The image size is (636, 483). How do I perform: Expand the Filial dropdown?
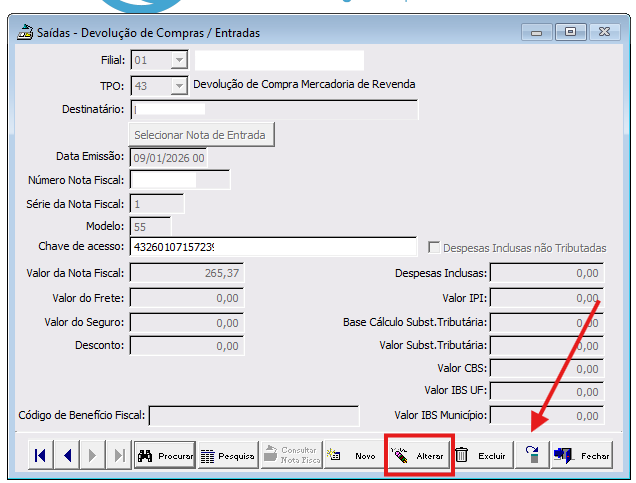tap(179, 61)
